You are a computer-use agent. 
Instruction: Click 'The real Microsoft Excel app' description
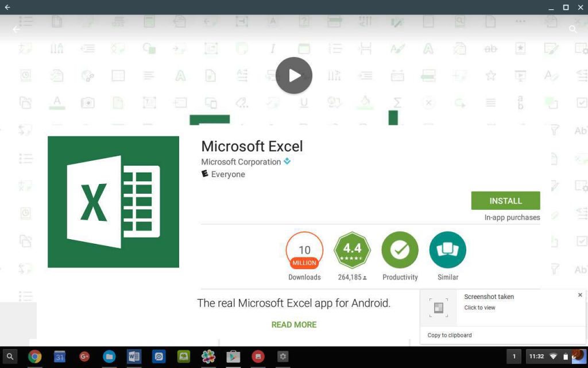point(293,303)
